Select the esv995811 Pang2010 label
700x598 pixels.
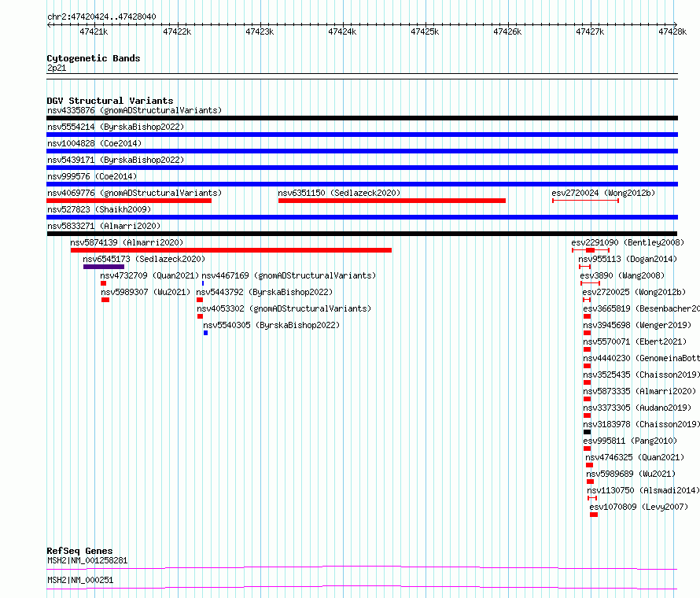click(630, 441)
